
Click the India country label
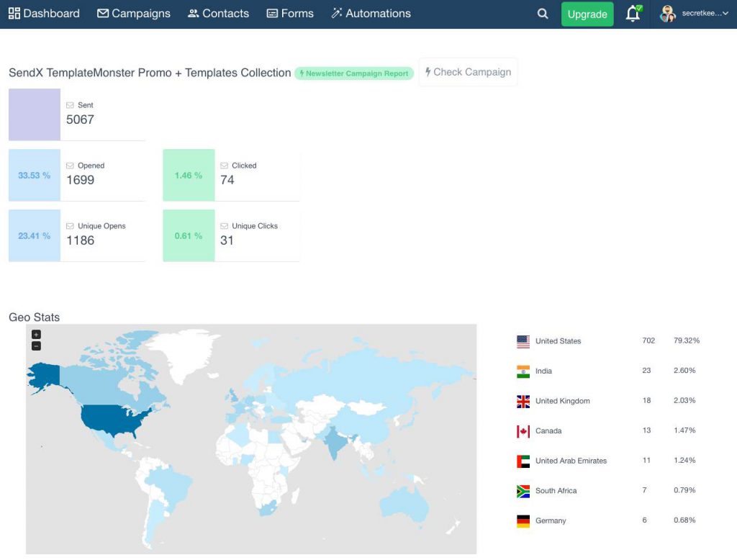543,371
